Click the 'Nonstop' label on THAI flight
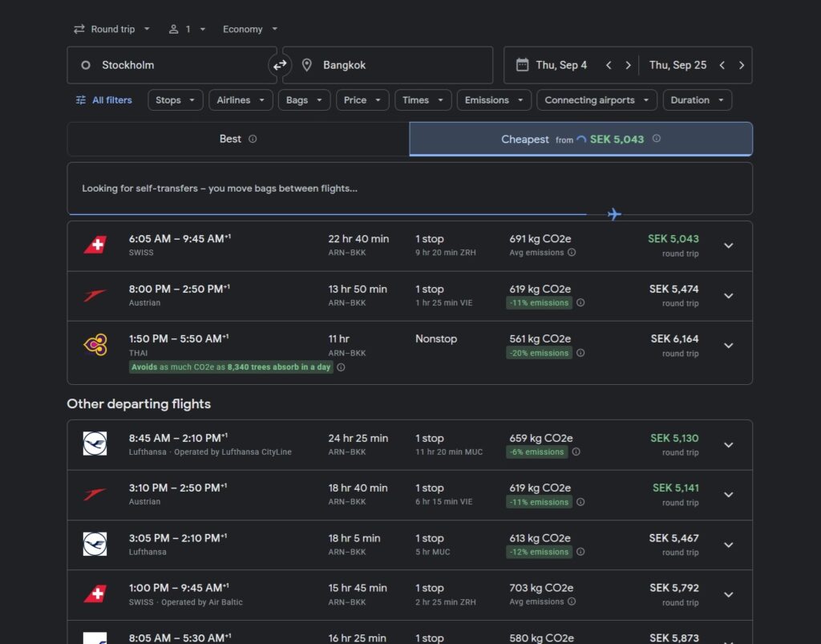The width and height of the screenshot is (821, 644). 436,338
